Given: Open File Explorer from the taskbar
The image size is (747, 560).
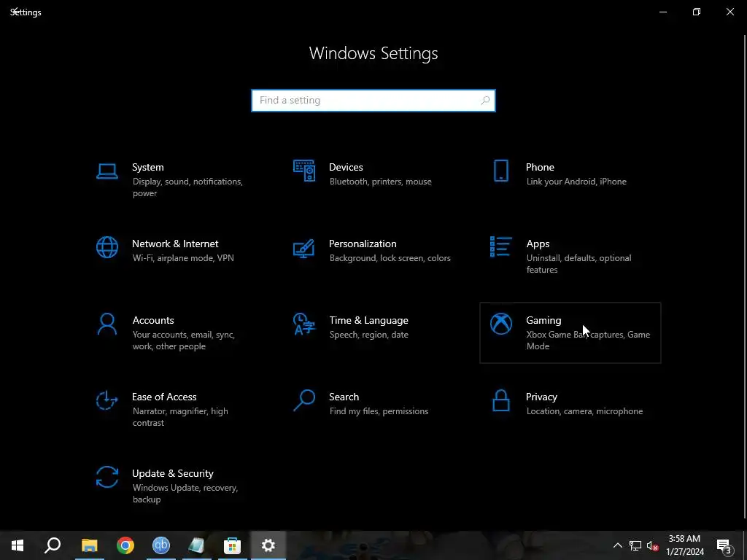Looking at the screenshot, I should pos(89,545).
